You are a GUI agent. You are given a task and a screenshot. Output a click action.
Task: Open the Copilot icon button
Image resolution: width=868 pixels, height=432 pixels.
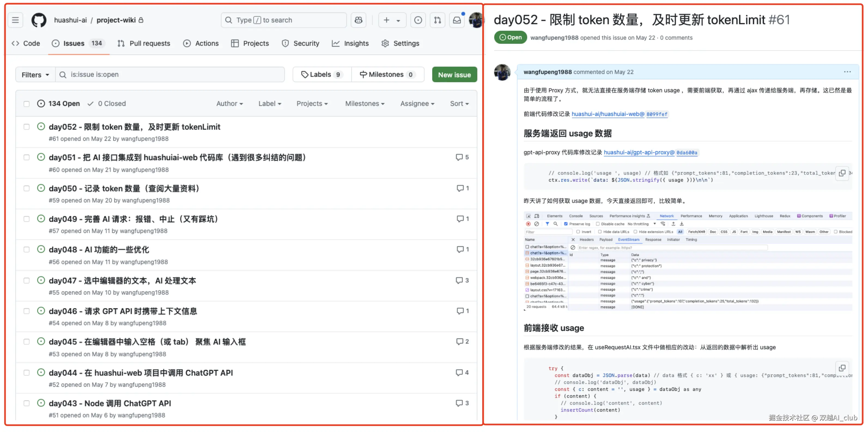tap(358, 20)
